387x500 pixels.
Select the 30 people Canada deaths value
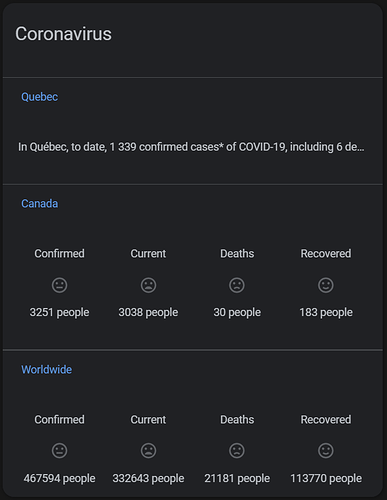point(237,312)
